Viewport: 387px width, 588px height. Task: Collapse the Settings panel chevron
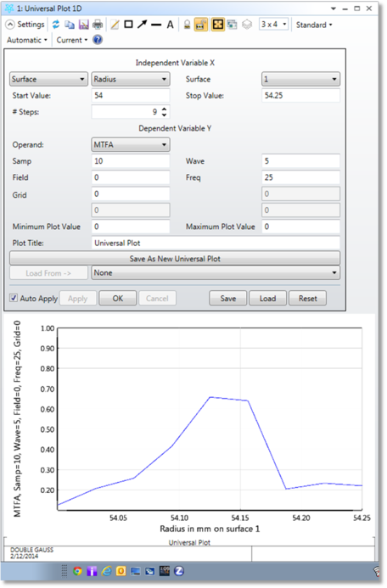[10, 25]
